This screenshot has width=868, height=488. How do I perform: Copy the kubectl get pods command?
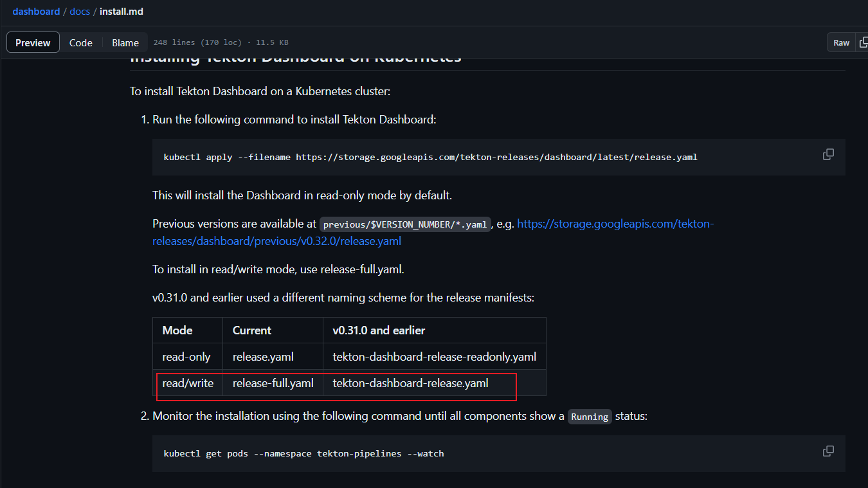[828, 451]
